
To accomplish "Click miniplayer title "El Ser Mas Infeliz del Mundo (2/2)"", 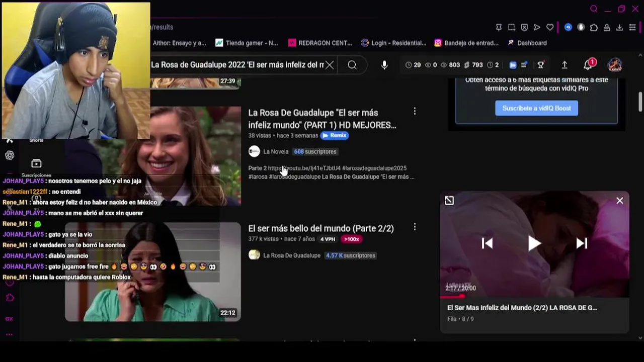I will 522,308.
